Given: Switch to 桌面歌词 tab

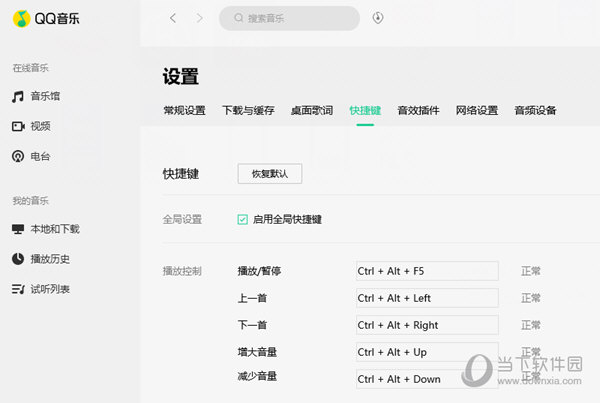Looking at the screenshot, I should pyautogui.click(x=312, y=111).
